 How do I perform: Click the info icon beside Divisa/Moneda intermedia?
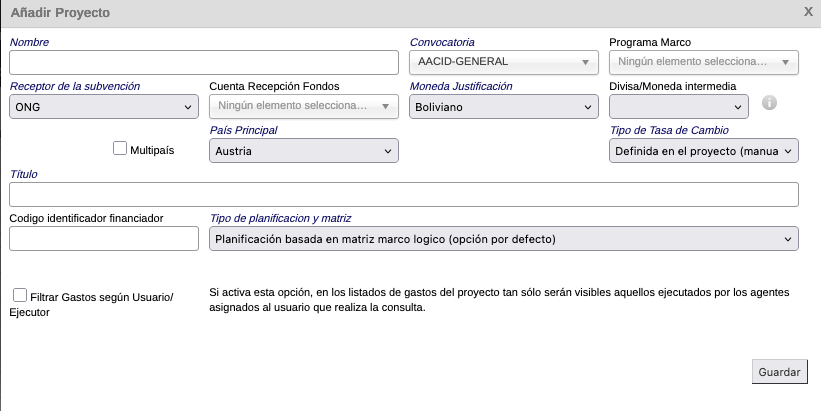[x=769, y=103]
